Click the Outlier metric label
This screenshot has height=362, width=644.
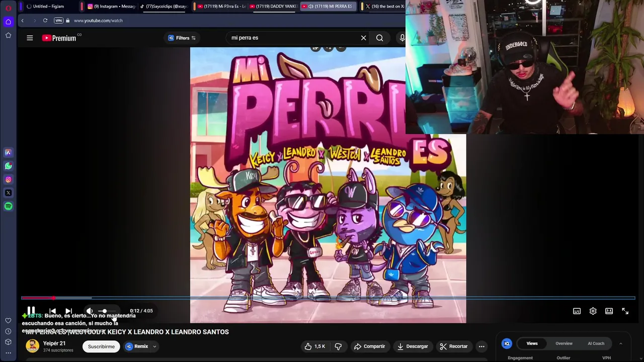[563, 358]
